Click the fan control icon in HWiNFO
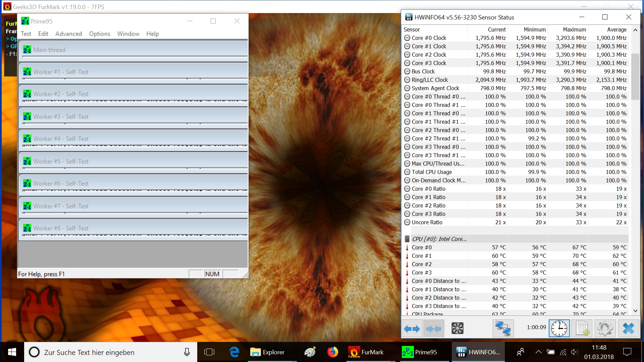Image resolution: width=644 pixels, height=362 pixels. (457, 328)
